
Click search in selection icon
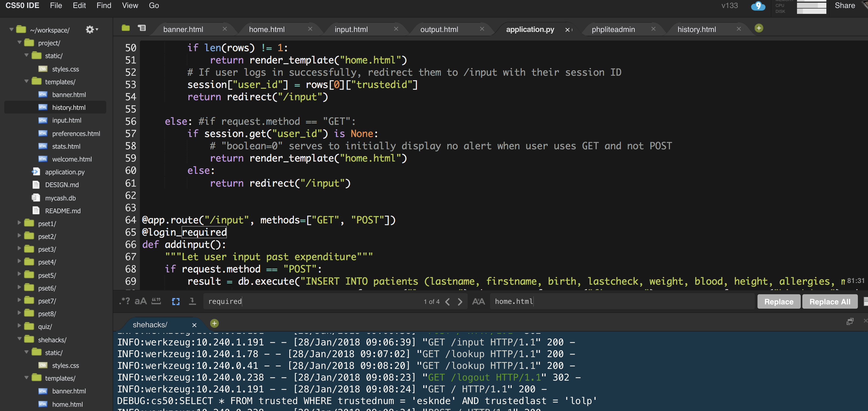192,301
